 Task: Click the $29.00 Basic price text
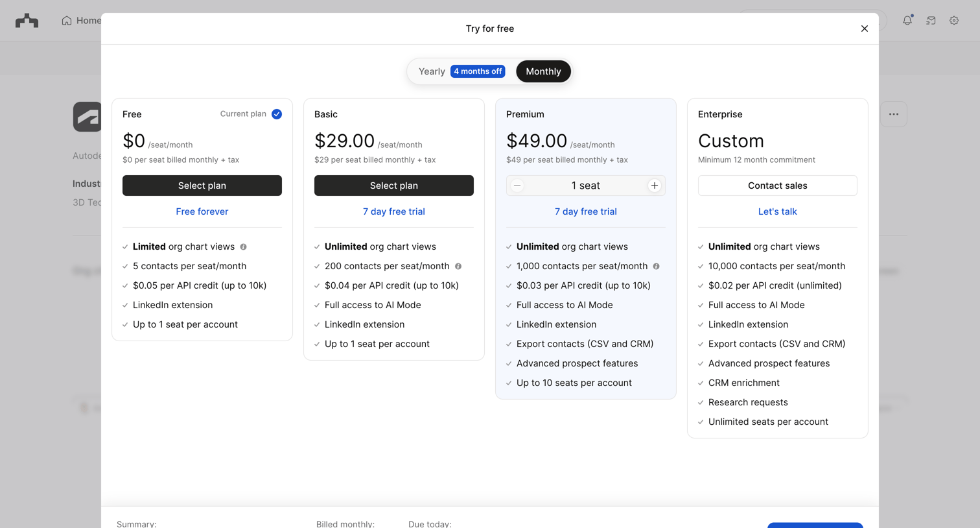tap(344, 141)
